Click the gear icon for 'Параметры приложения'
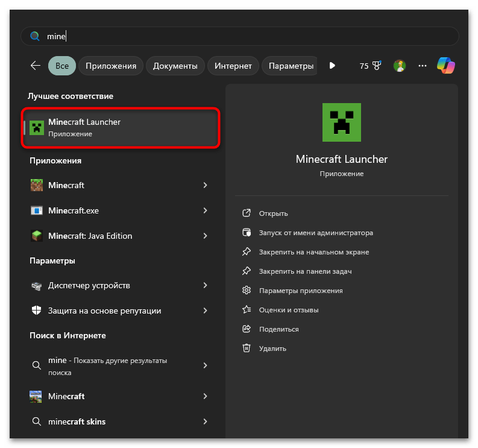This screenshot has width=478, height=448. point(247,290)
